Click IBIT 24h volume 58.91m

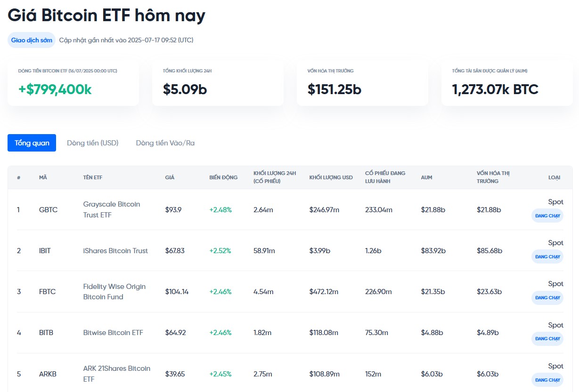[x=264, y=250]
